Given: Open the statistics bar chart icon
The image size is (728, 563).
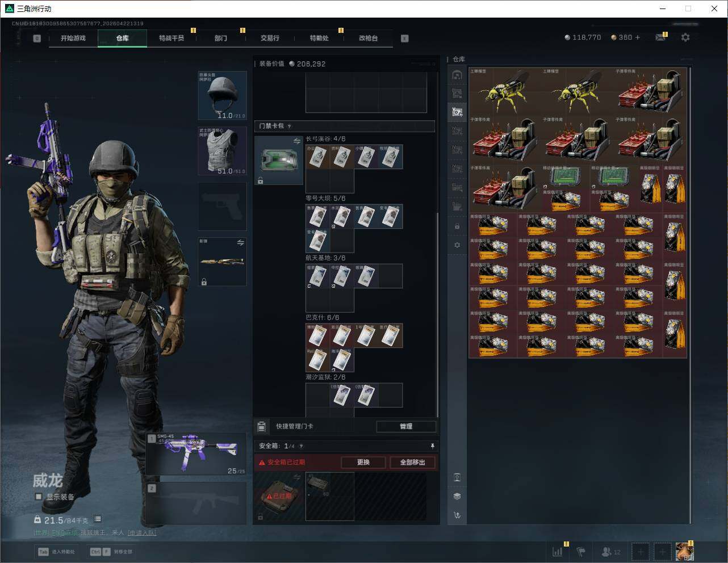Looking at the screenshot, I should pos(558,551).
